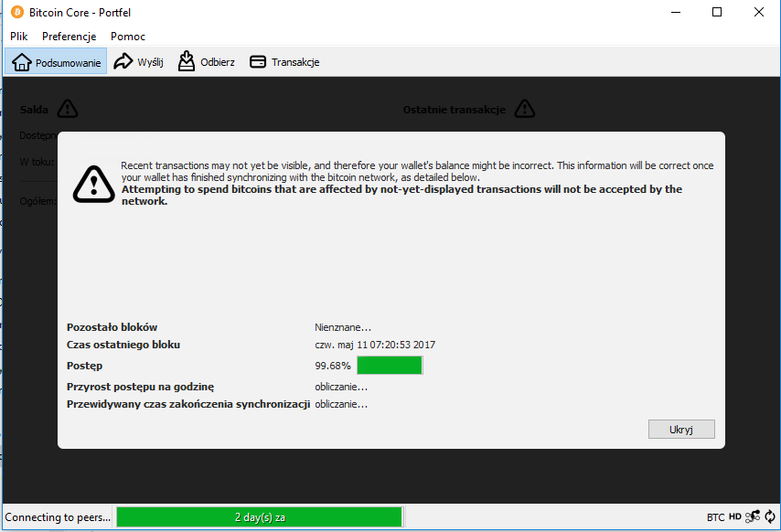Go to the Wyślij tab
781x532 pixels.
click(138, 62)
